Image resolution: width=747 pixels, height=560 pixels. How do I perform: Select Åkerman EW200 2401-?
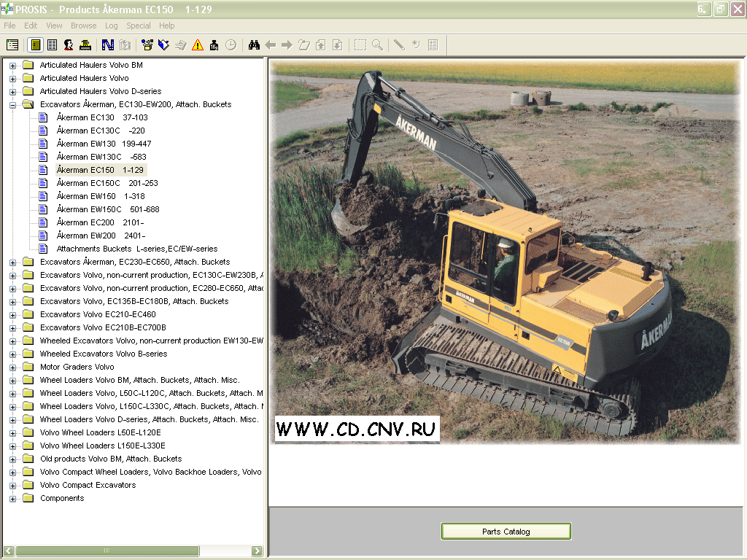pyautogui.click(x=101, y=236)
